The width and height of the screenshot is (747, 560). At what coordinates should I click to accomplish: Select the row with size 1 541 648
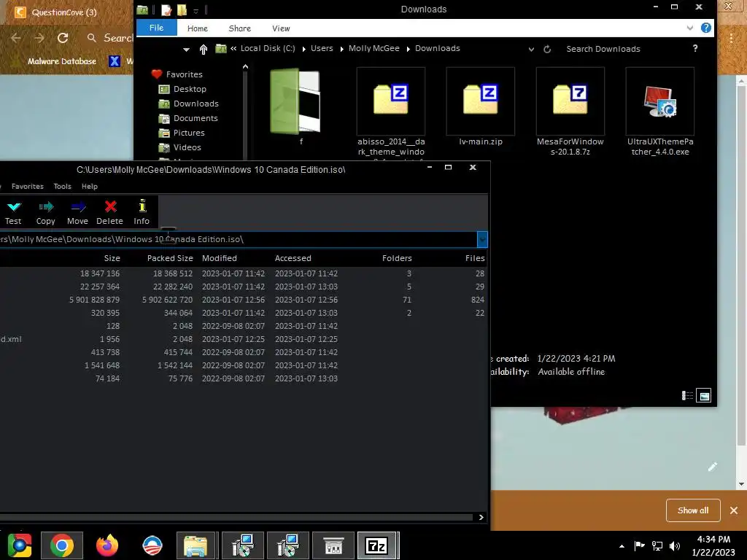click(x=243, y=366)
